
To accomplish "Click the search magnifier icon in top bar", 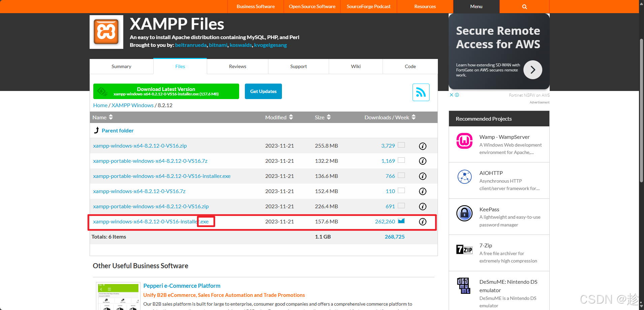I will (524, 7).
